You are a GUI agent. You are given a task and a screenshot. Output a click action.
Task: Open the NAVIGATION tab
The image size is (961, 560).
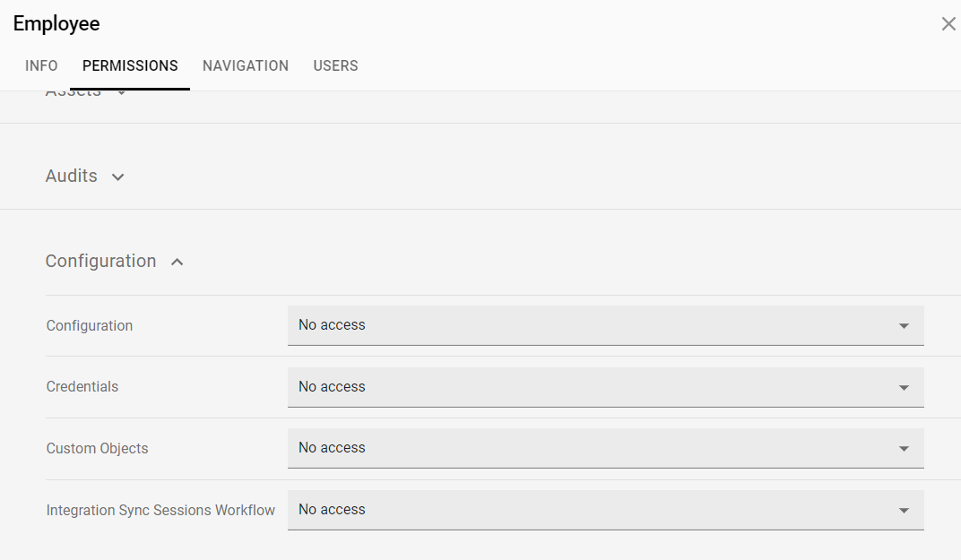coord(246,65)
